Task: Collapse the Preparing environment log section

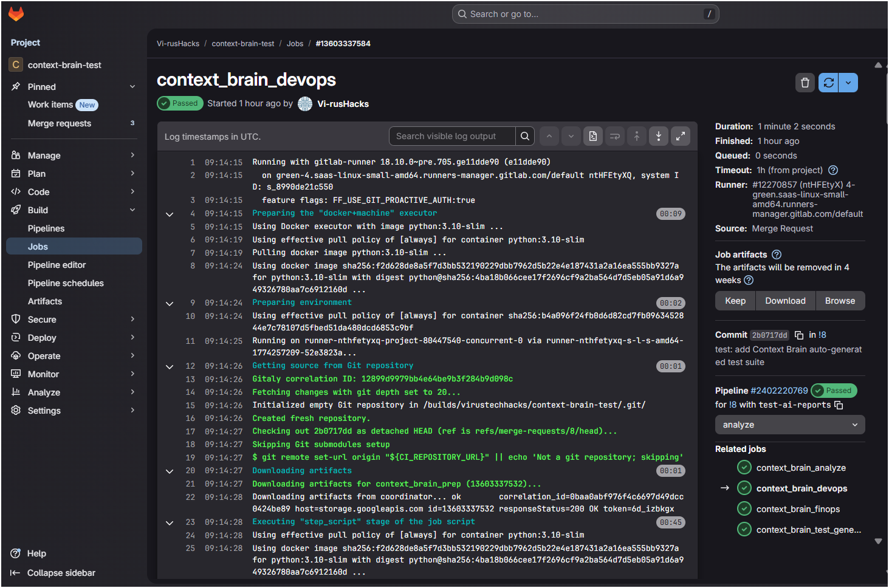Action: click(x=170, y=303)
